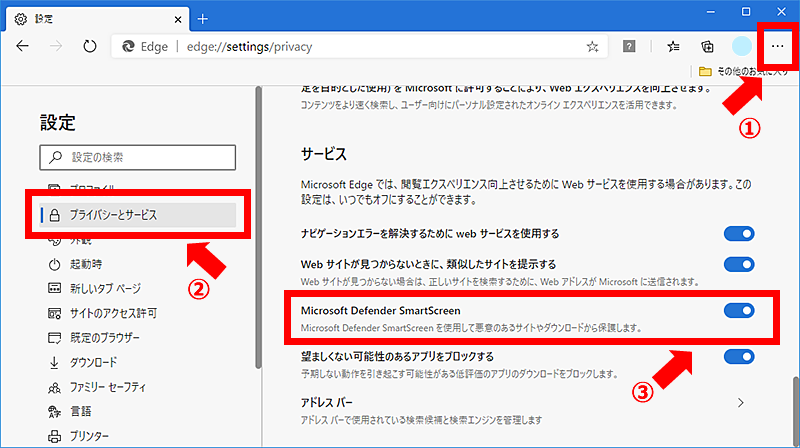800x448 pixels.
Task: Open a new tab with plus button
Action: point(203,18)
